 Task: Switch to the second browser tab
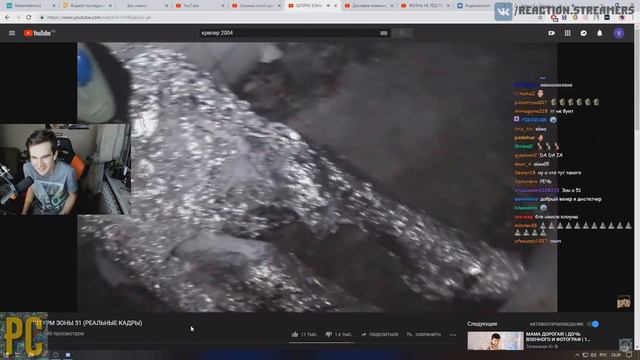86,6
